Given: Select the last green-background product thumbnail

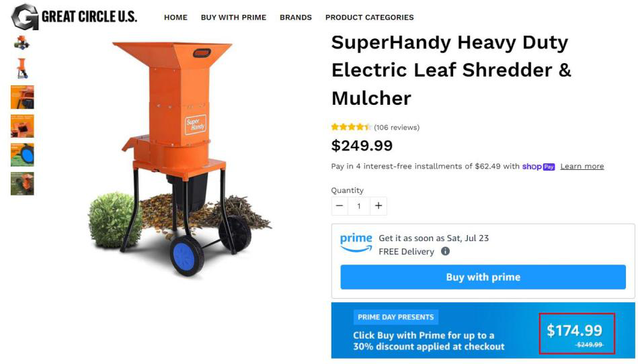Looking at the screenshot, I should [22, 183].
